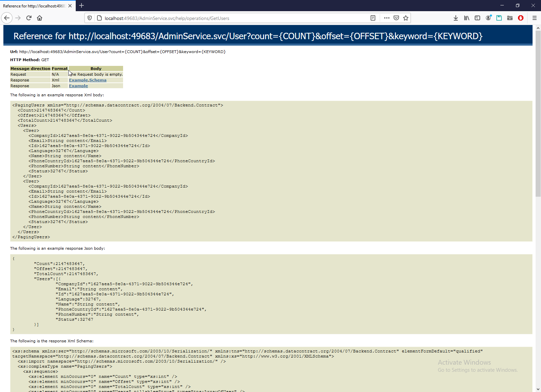Image resolution: width=541 pixels, height=392 pixels.
Task: Open the Json response Example link
Action: click(x=78, y=86)
